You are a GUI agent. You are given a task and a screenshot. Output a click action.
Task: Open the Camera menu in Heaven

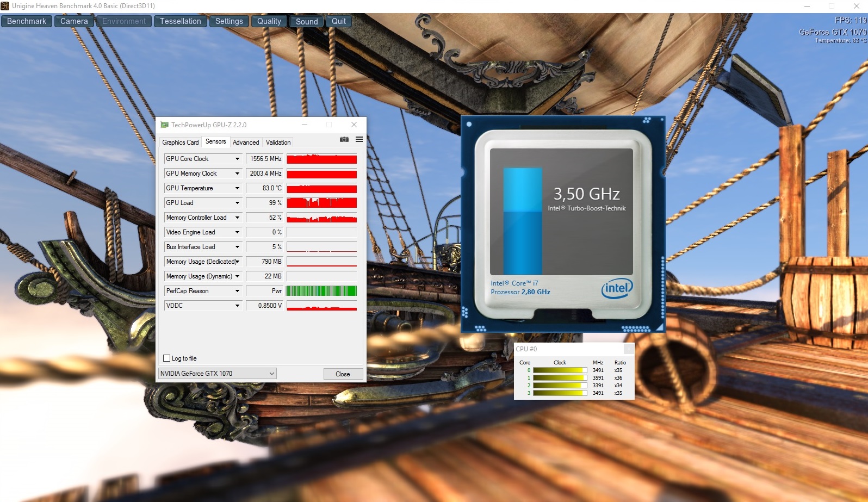tap(74, 21)
